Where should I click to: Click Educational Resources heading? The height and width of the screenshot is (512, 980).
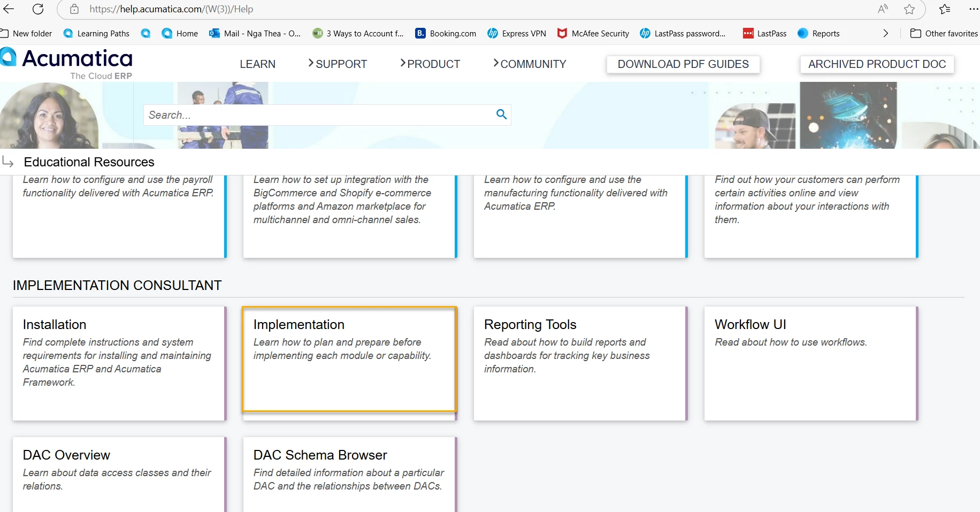pyautogui.click(x=89, y=162)
